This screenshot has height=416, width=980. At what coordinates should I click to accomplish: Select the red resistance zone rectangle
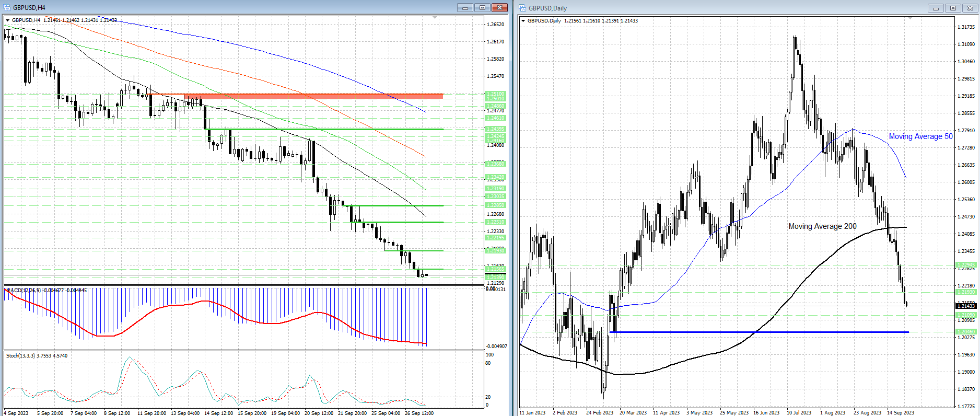[x=313, y=96]
